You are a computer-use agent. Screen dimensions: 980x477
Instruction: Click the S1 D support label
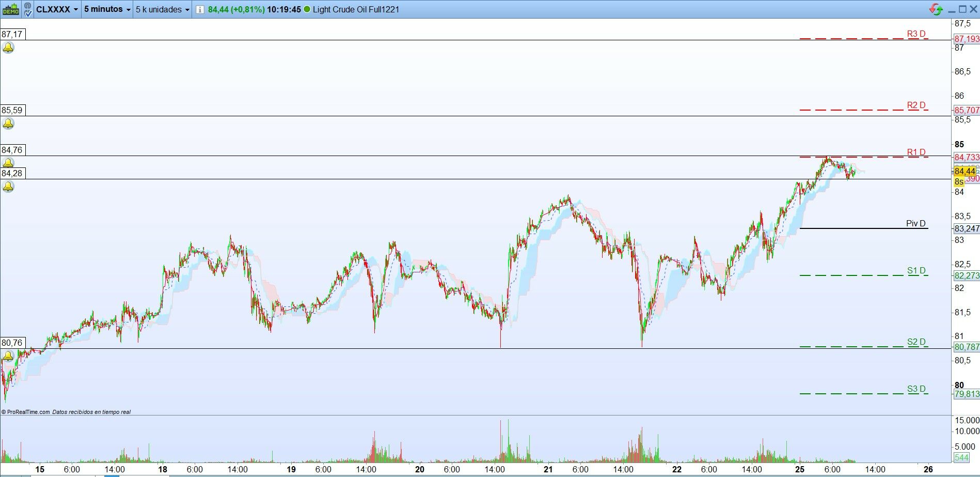pos(916,271)
